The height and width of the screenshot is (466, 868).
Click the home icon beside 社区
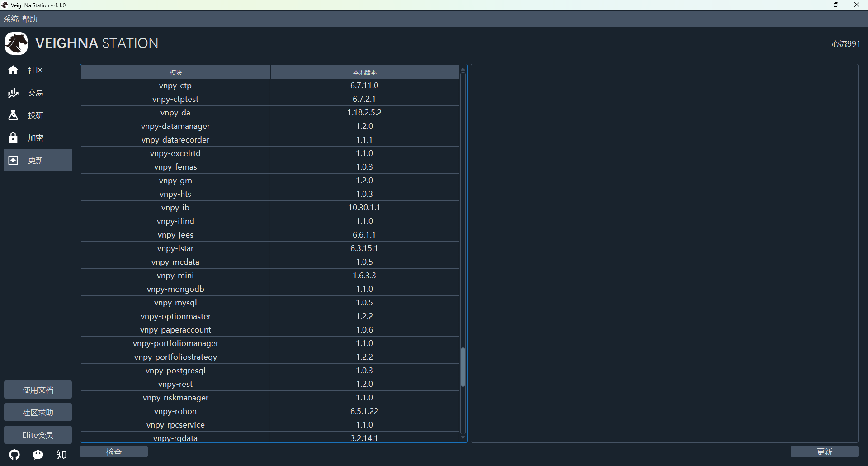[13, 70]
